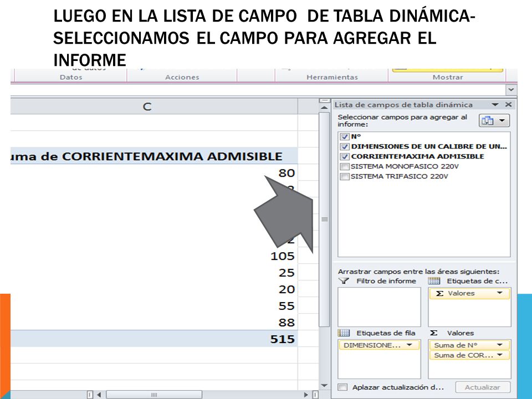Click the Etiquetas de fila grid icon

pos(344,333)
